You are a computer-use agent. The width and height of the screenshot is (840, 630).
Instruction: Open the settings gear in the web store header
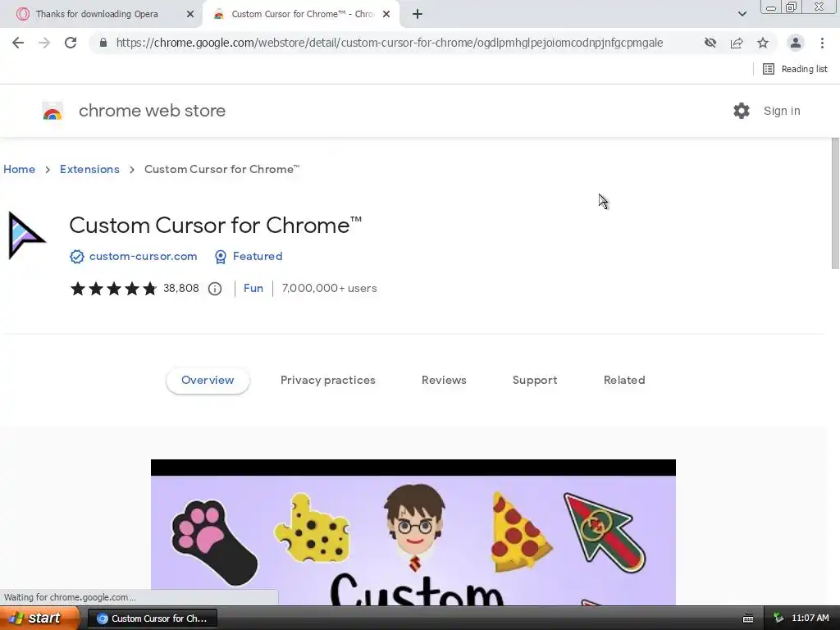click(742, 111)
